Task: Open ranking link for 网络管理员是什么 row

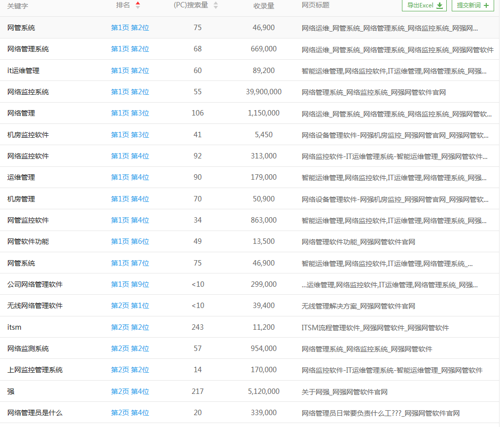Action: click(130, 413)
